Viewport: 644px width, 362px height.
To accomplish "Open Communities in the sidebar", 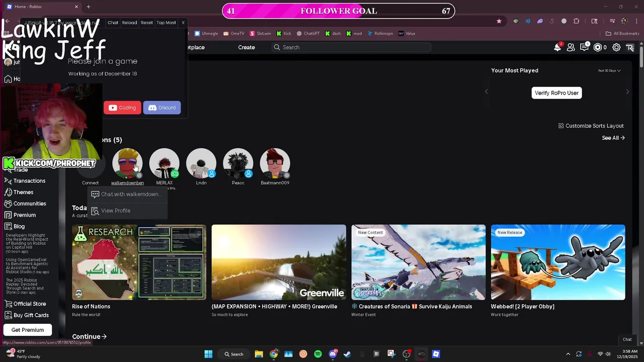I will [x=25, y=204].
